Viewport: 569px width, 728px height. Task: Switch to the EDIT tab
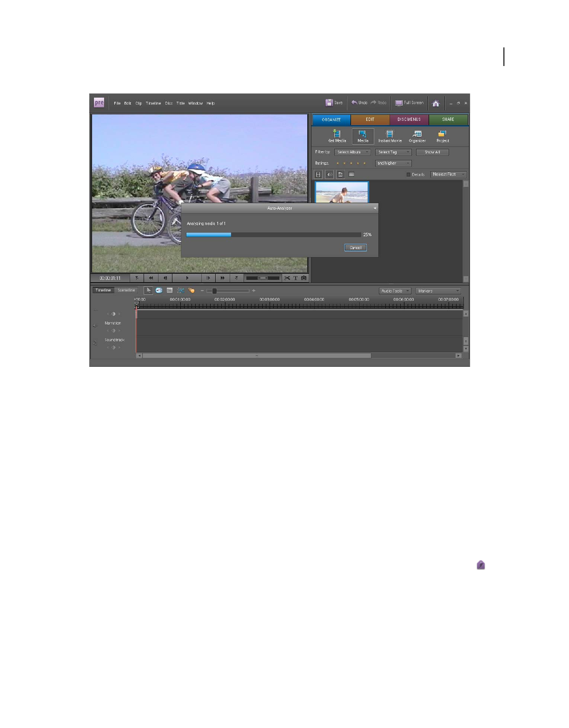tap(370, 119)
